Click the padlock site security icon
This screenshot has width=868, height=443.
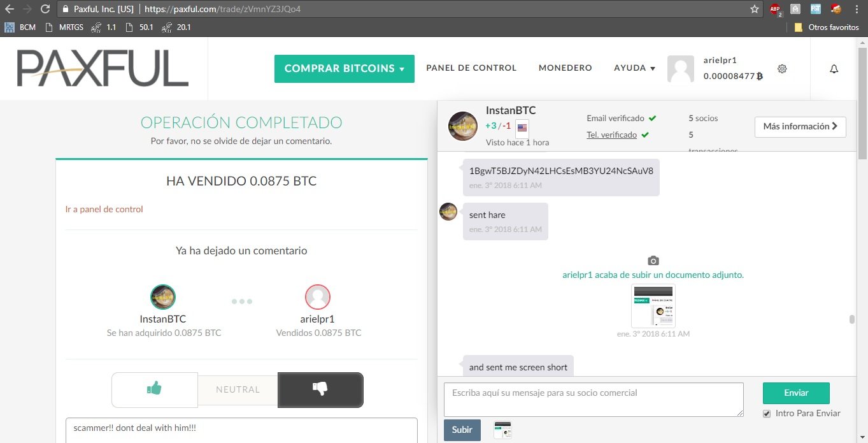click(65, 10)
